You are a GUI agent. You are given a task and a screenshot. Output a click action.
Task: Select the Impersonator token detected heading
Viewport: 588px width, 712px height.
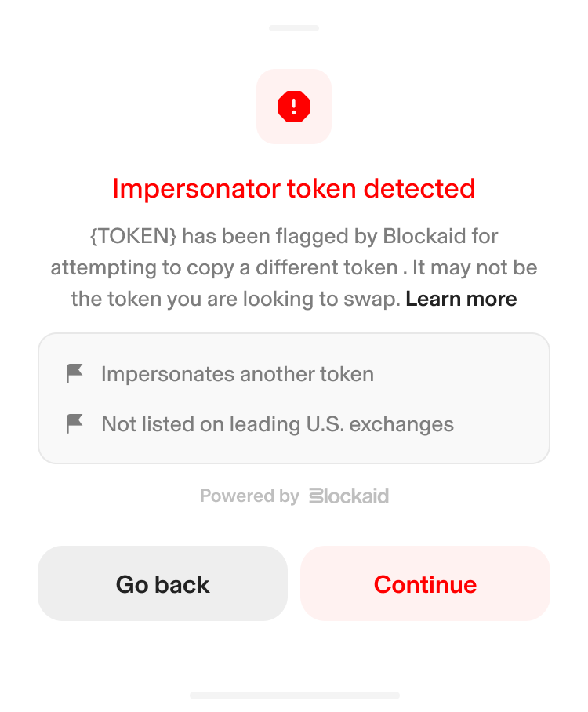(294, 189)
